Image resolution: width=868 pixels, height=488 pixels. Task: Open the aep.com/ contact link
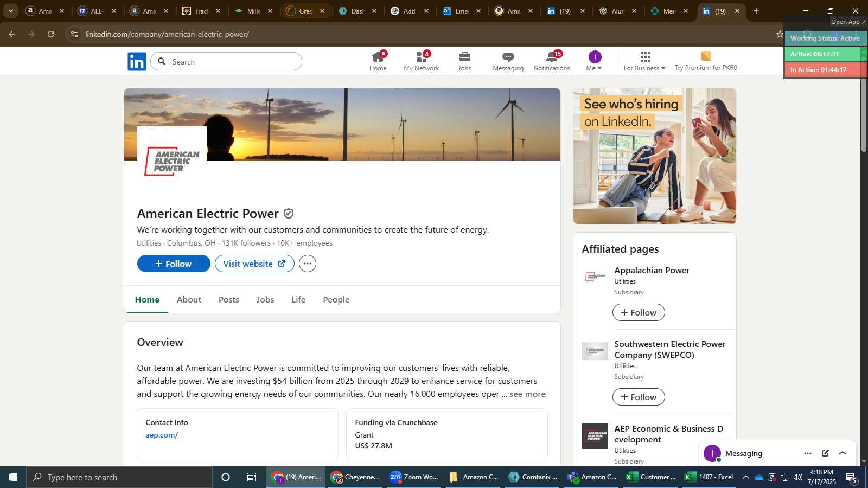(x=162, y=435)
